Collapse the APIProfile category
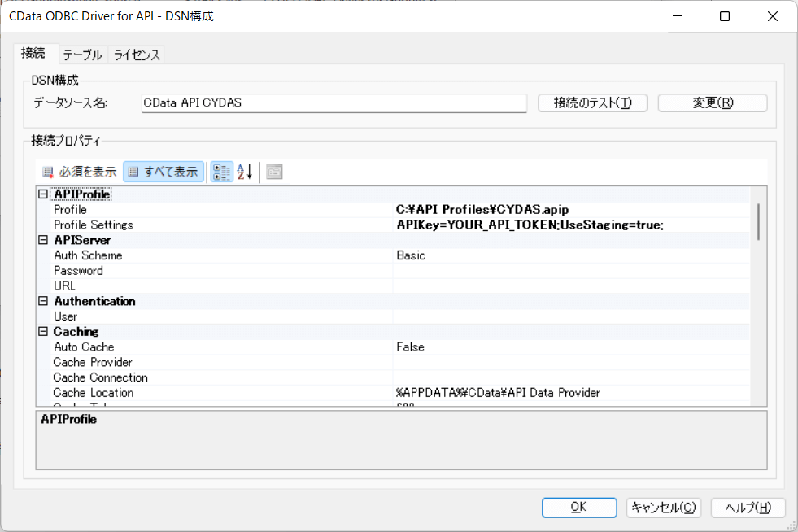Image resolution: width=798 pixels, height=532 pixels. (x=43, y=194)
